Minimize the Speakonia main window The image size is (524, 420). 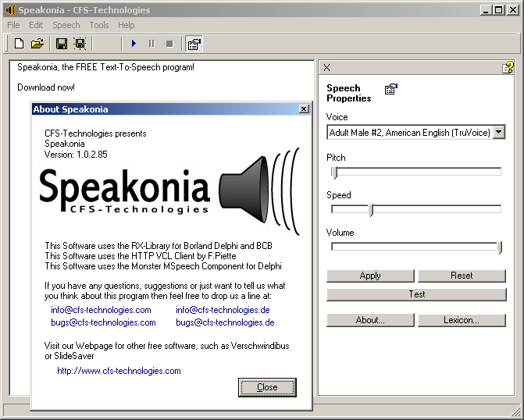(x=487, y=10)
